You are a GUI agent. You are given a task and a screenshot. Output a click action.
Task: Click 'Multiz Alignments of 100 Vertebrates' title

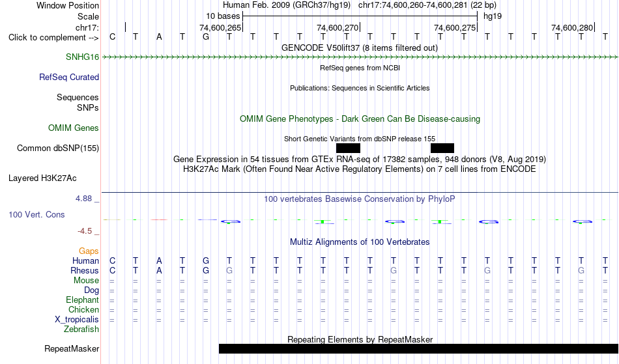[359, 242]
